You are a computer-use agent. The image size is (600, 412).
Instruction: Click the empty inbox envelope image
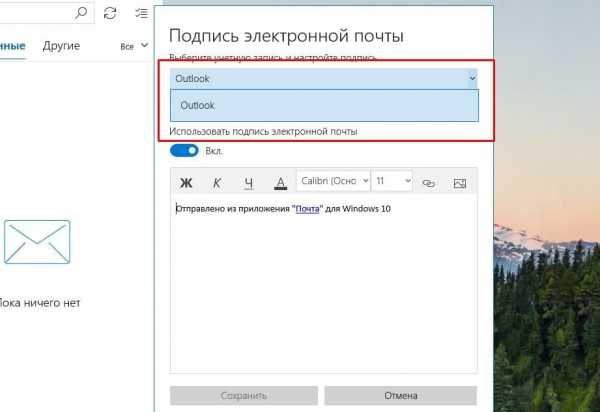pyautogui.click(x=37, y=242)
